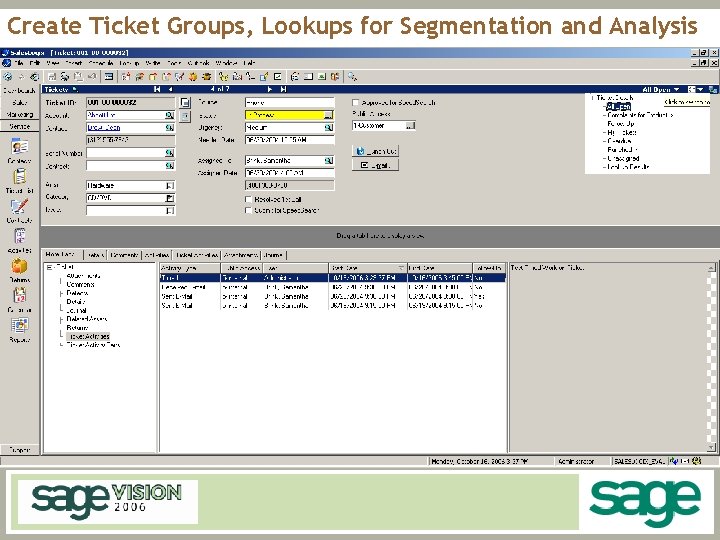Click the Assigned To lookup icon
This screenshot has width=720, height=540.
tap(328, 160)
